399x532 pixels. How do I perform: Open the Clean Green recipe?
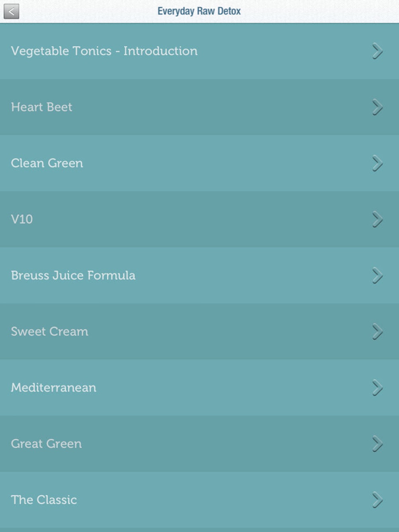point(199,163)
